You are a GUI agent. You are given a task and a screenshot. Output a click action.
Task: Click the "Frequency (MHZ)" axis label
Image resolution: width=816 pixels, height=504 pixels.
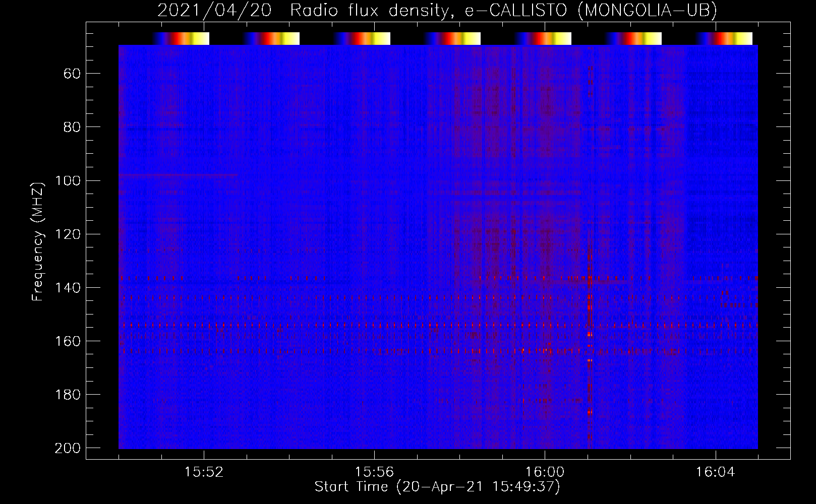pyautogui.click(x=38, y=241)
